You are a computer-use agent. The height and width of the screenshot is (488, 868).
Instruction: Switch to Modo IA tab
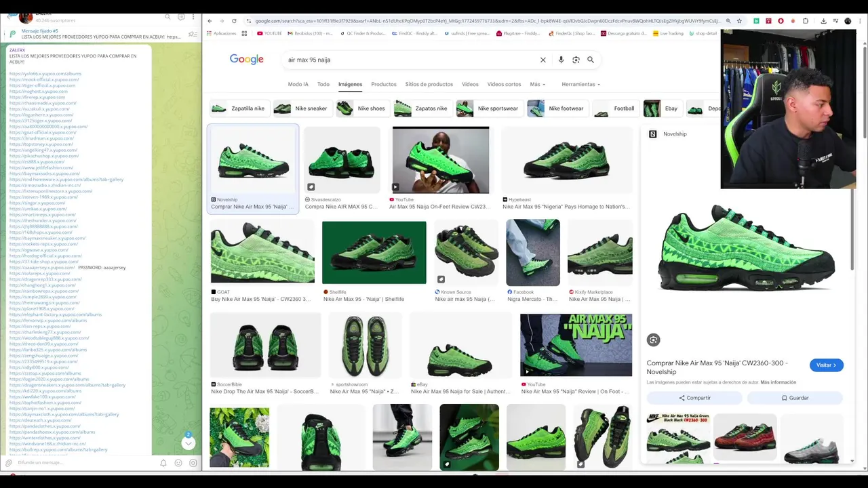298,84
